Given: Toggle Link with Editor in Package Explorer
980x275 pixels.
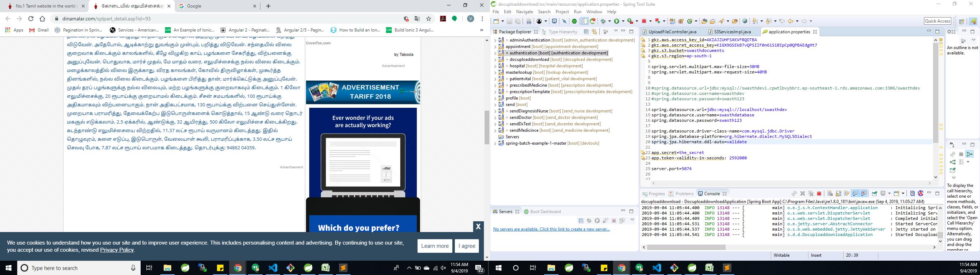Looking at the screenshot, I should tap(594, 32).
